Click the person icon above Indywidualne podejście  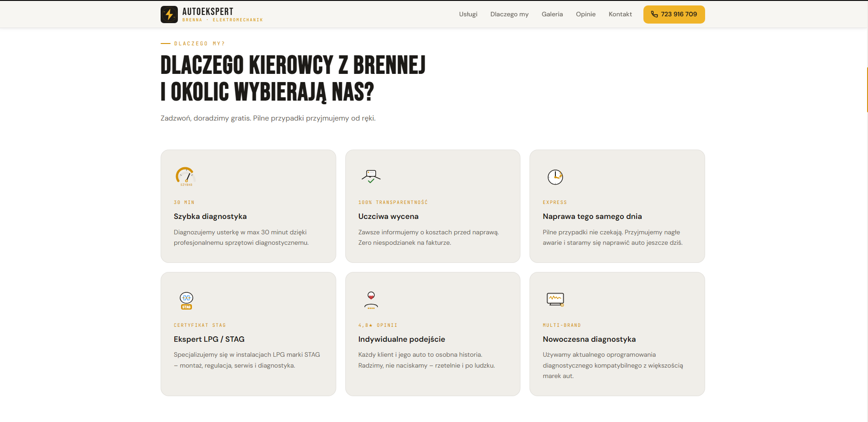371,300
